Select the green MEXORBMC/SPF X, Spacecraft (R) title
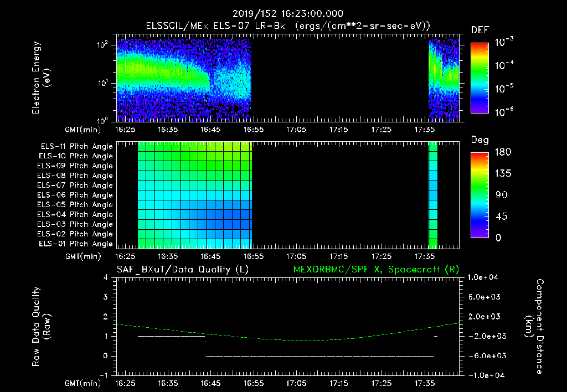The width and height of the screenshot is (567, 392). coord(376,270)
